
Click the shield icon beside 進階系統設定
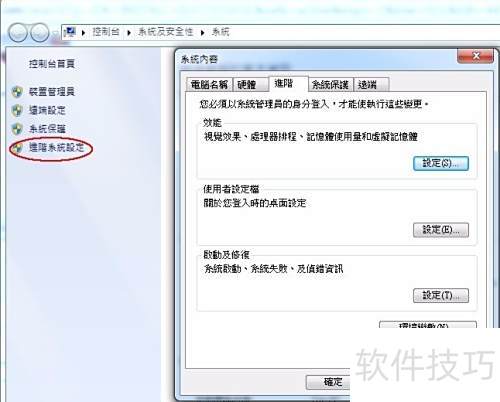click(17, 148)
